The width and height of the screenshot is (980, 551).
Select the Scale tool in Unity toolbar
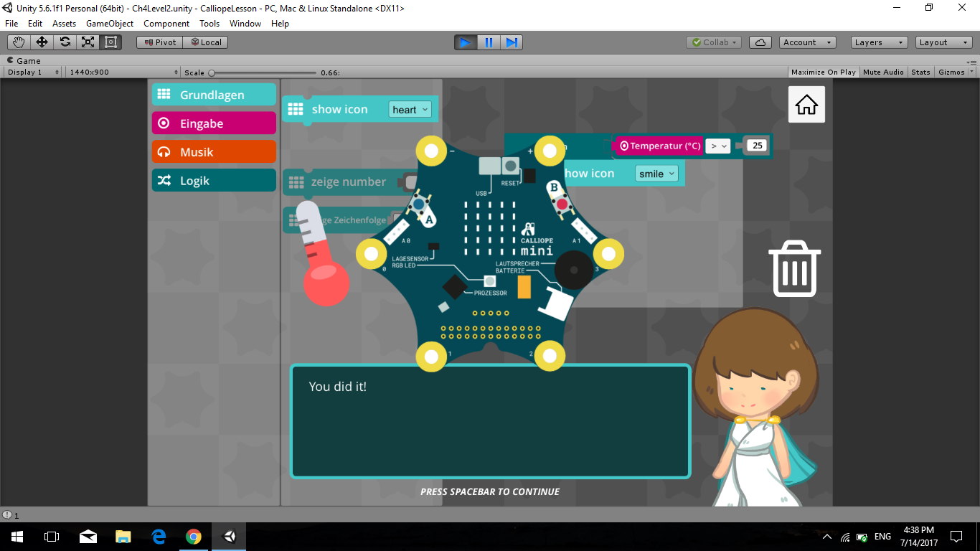(x=88, y=42)
